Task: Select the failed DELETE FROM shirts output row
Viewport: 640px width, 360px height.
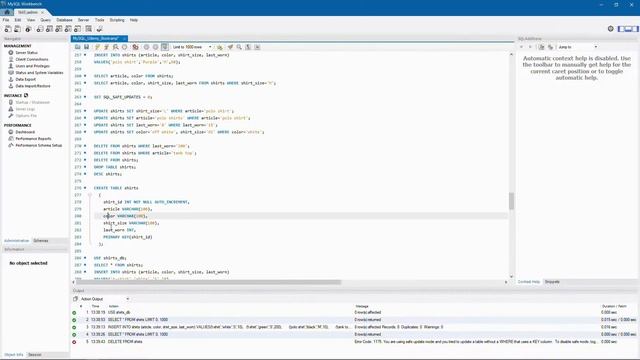Action: 353,342
